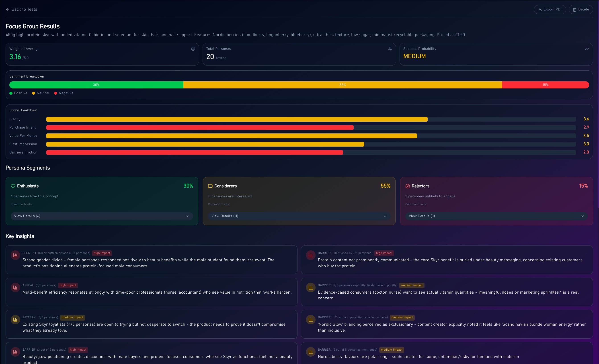Click the chart icon on Protein content barrier

pyautogui.click(x=310, y=255)
